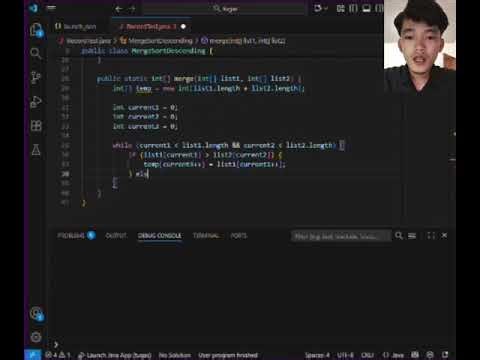Click 'int current1 = 0' line
The image size is (480, 360).
click(145, 107)
